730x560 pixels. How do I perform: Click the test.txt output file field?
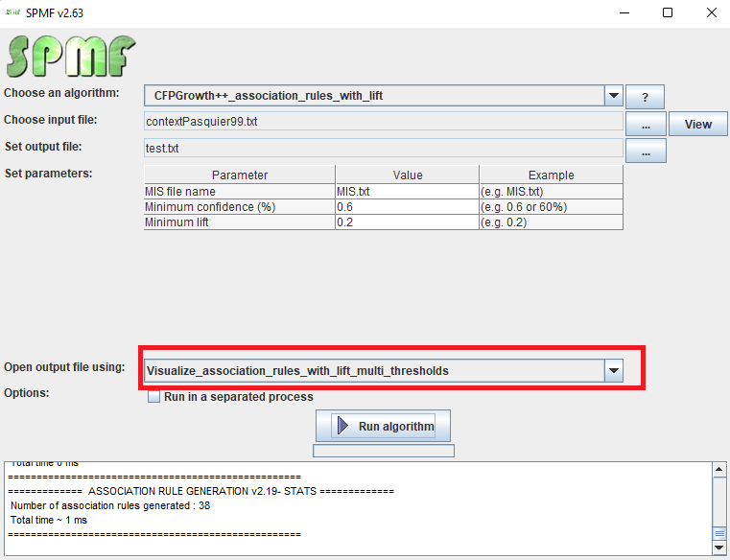point(384,149)
